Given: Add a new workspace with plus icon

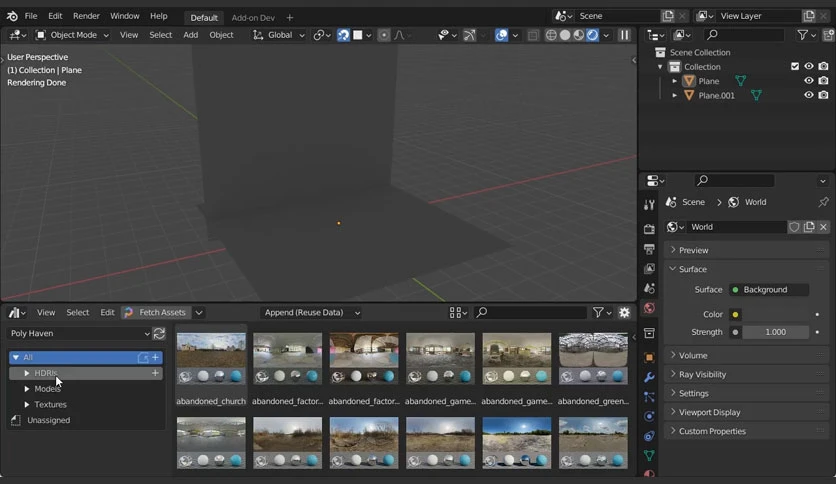Looking at the screenshot, I should (290, 18).
